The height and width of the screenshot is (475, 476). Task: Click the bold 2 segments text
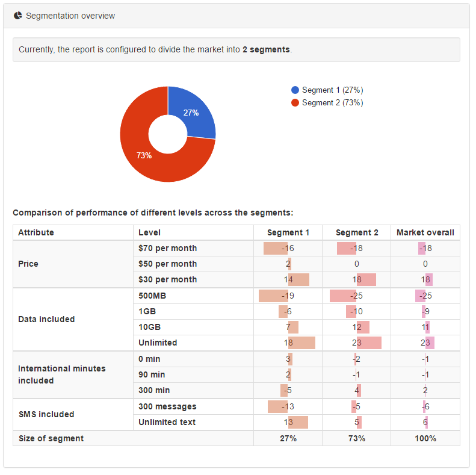coord(266,49)
